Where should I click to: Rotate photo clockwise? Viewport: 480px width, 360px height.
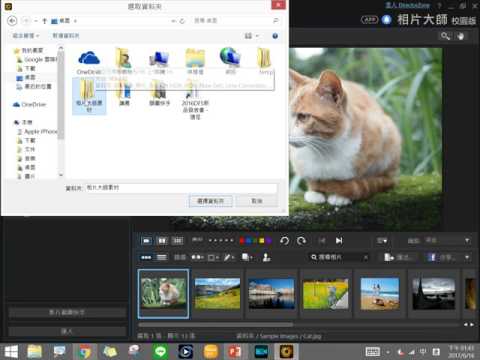(x=302, y=241)
